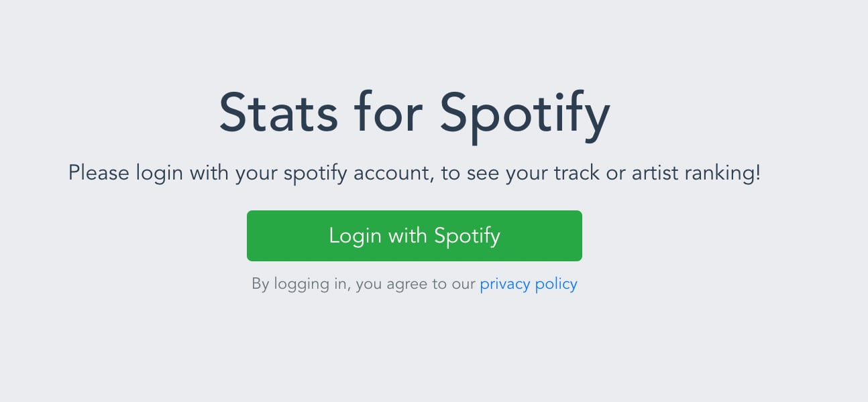Viewport: 868px width, 402px height.
Task: Click the word 'Spotify' on the green button
Action: [467, 236]
